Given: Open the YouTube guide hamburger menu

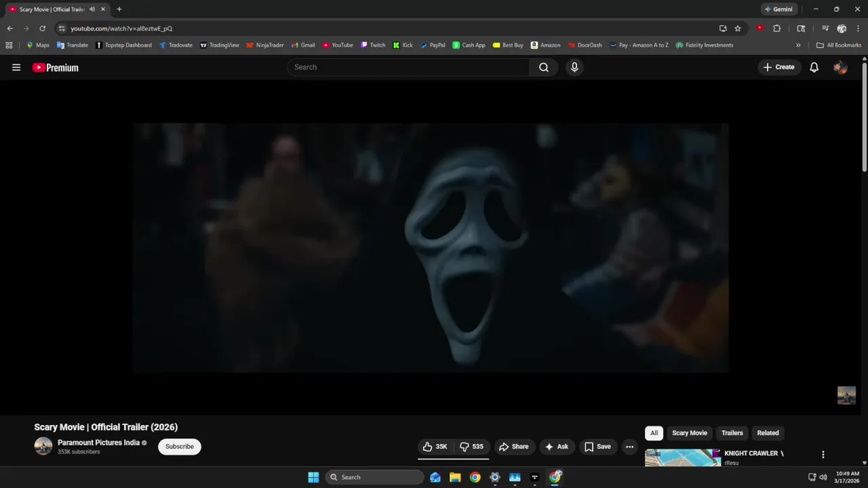Looking at the screenshot, I should [16, 67].
